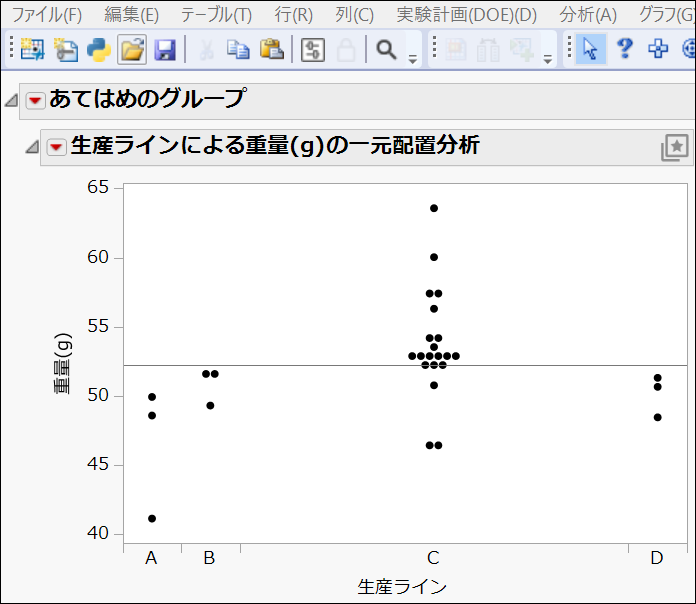This screenshot has width=696, height=604.
Task: Select the highest data point in group C
Action: tap(434, 208)
